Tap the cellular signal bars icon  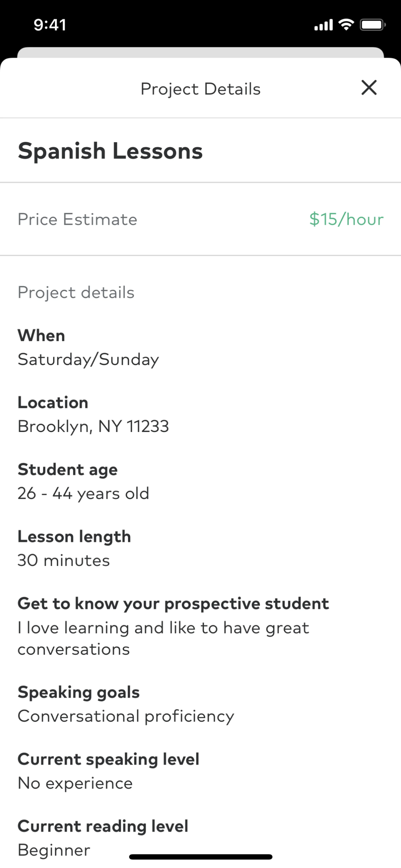tap(324, 25)
